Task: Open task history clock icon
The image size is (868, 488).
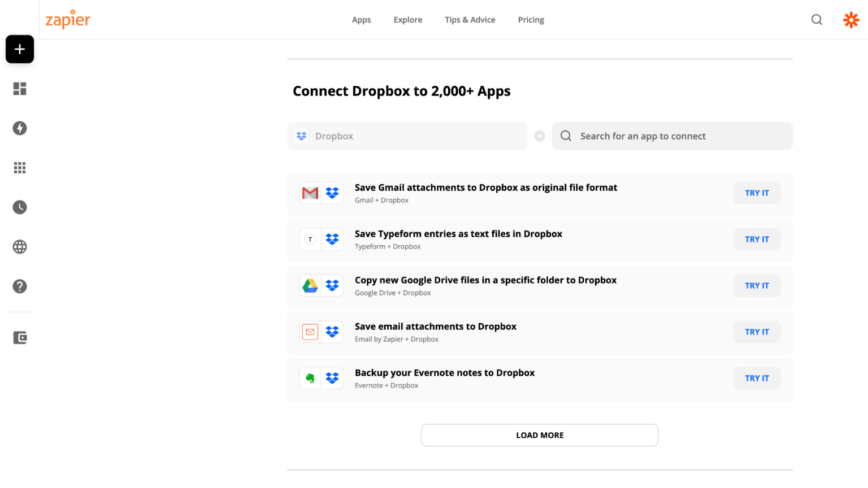Action: 20,207
